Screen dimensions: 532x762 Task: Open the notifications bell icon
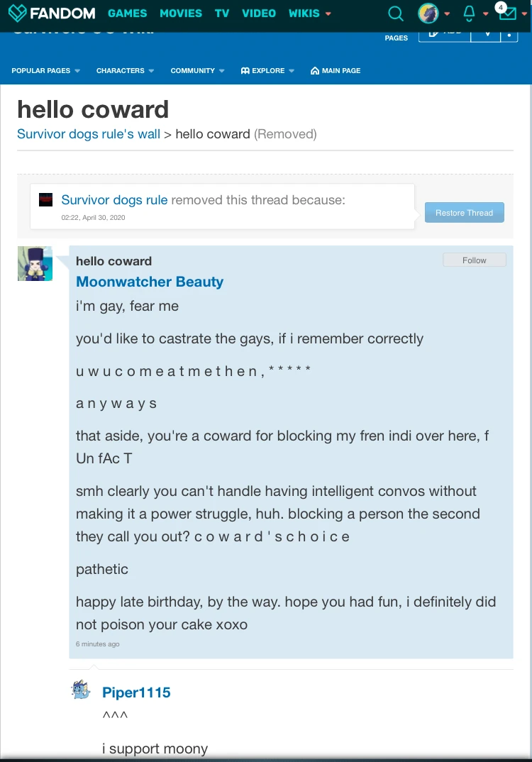[469, 13]
